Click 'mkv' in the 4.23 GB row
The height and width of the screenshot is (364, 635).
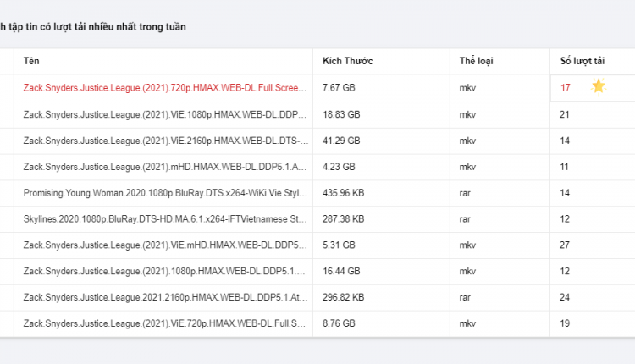pyautogui.click(x=467, y=167)
